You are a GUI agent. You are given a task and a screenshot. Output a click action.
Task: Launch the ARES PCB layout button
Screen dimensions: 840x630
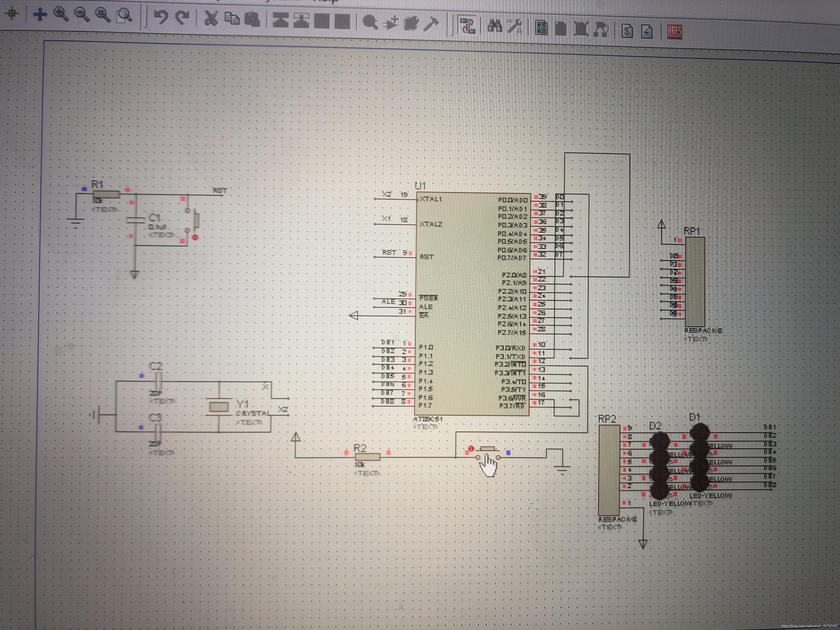(674, 31)
